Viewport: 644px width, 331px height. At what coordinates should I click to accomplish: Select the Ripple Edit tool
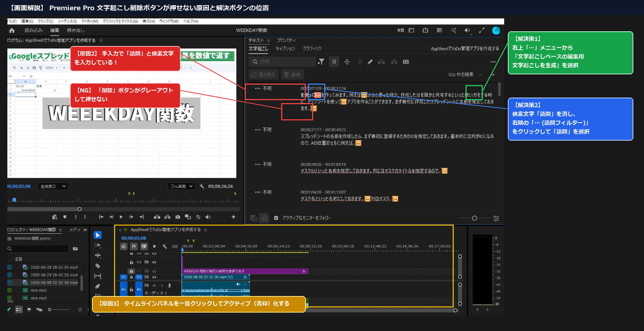pos(98,256)
